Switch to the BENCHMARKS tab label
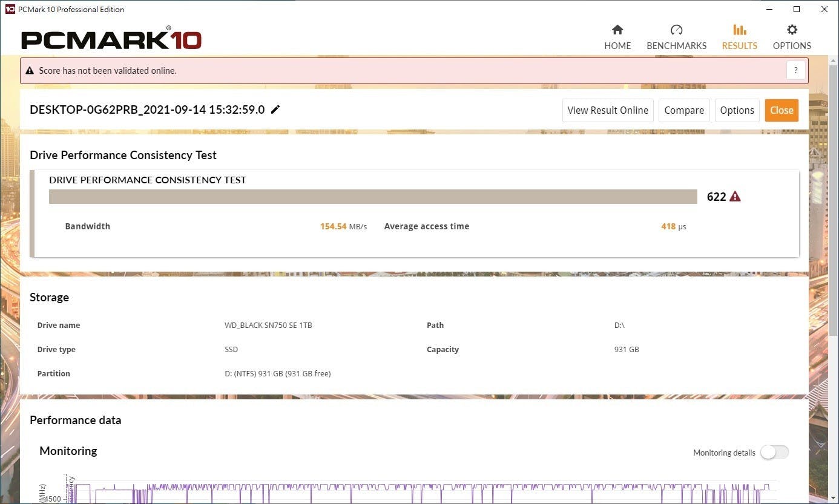 coord(676,46)
